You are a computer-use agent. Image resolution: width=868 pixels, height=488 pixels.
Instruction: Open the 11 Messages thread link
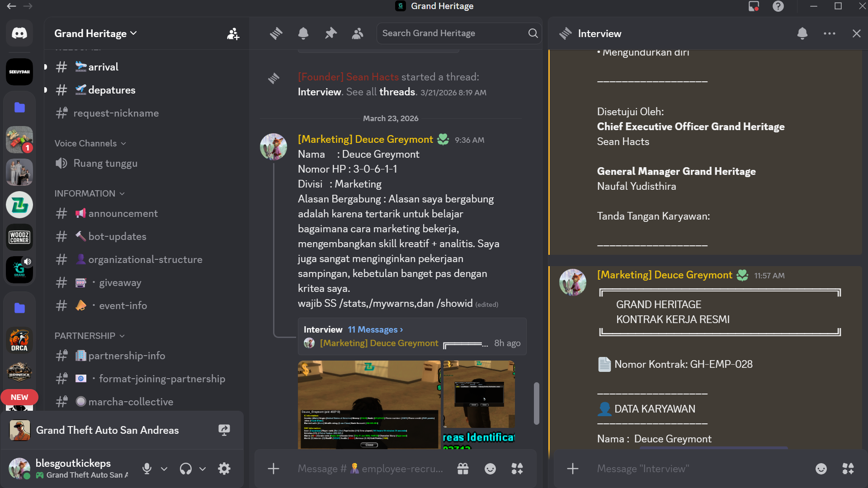click(375, 329)
